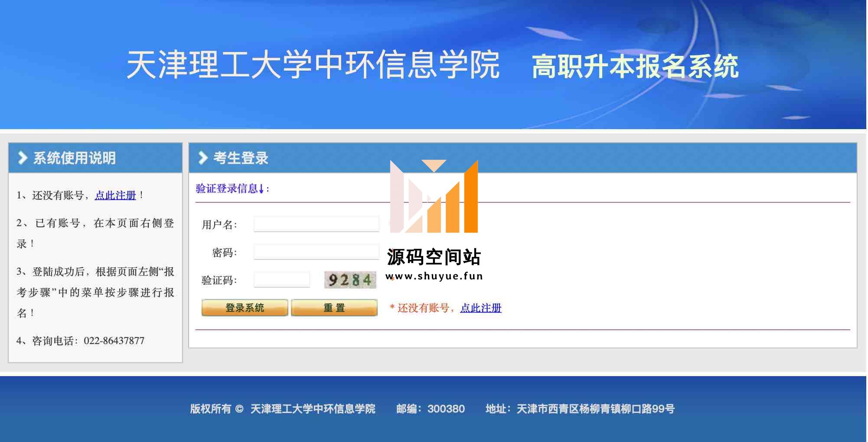Viewport: 868px width, 442px height.
Task: Click the red text 还没有账号
Action: click(423, 308)
